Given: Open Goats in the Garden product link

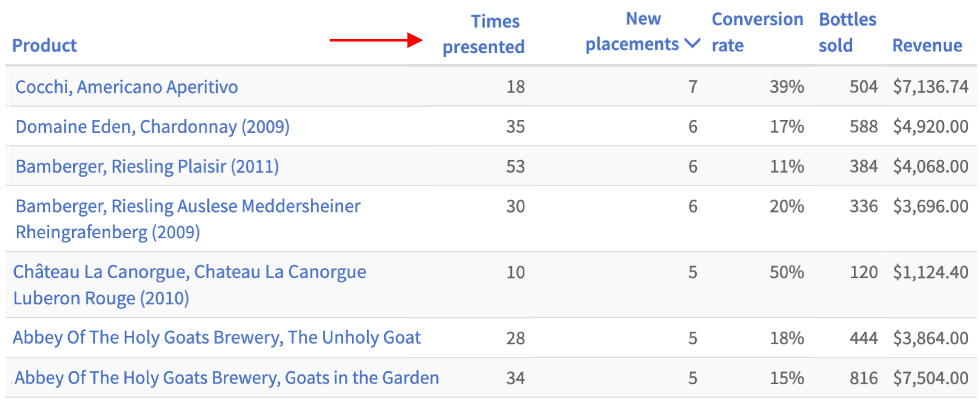Looking at the screenshot, I should pos(226,378).
